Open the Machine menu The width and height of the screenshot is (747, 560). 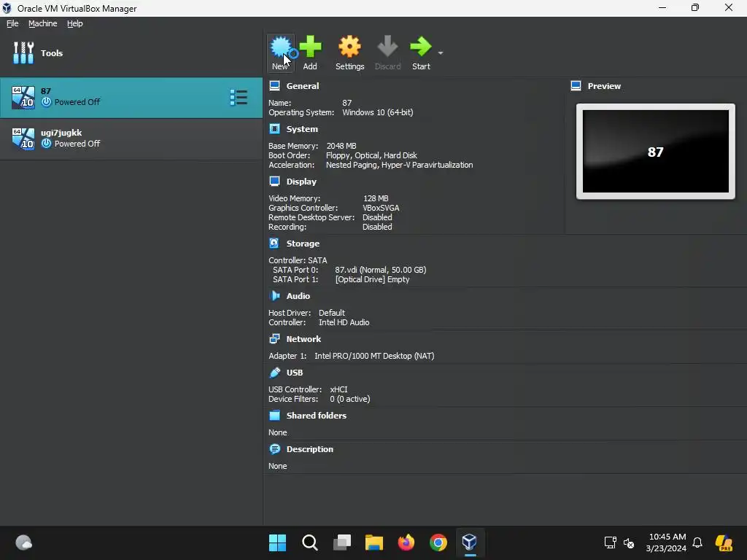click(x=42, y=23)
